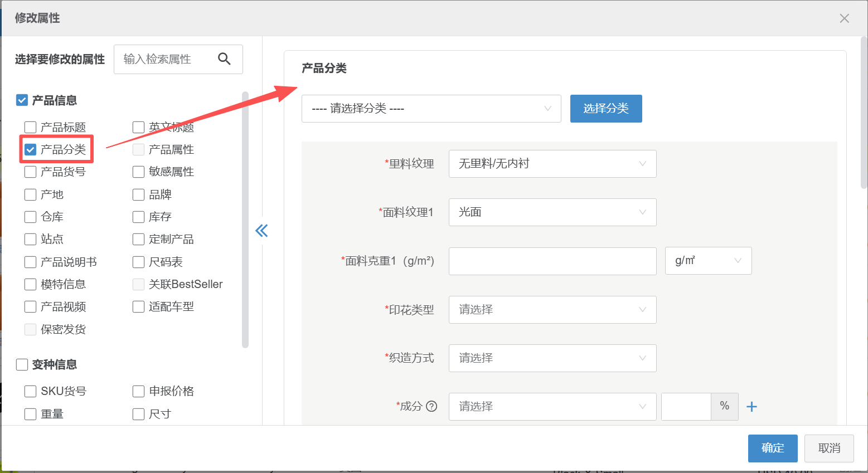Screen dimensions: 868x473
Task: Uncheck the 产品分类 checkbox
Action: coord(30,149)
